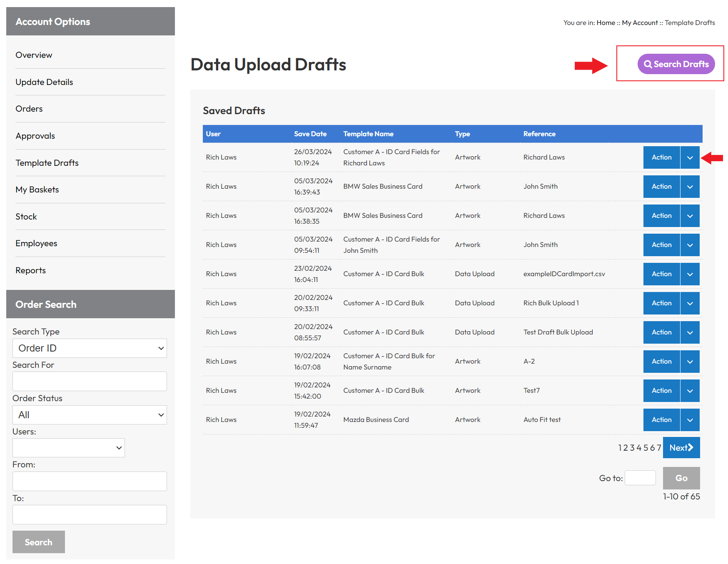728x564 pixels.
Task: Open the Reports sidebar item
Action: (x=30, y=270)
